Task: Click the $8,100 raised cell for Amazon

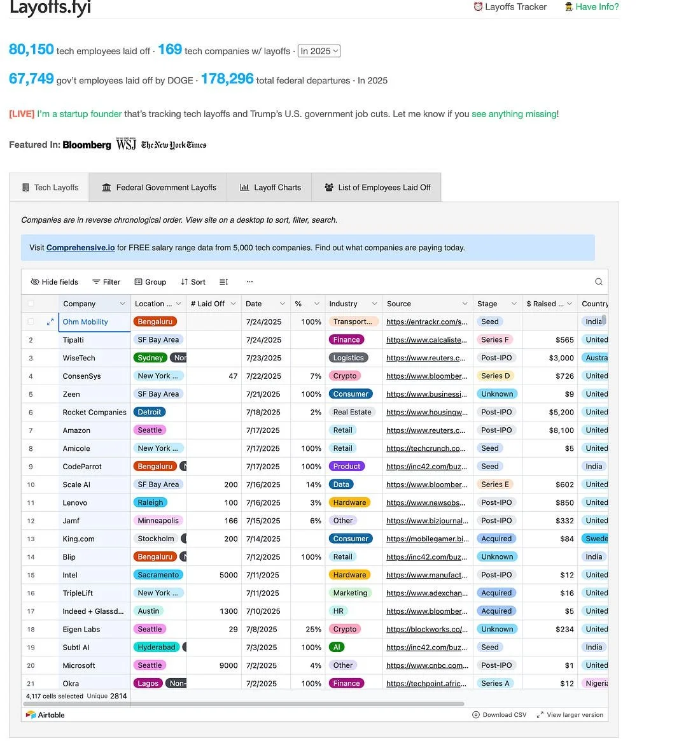Action: (549, 430)
